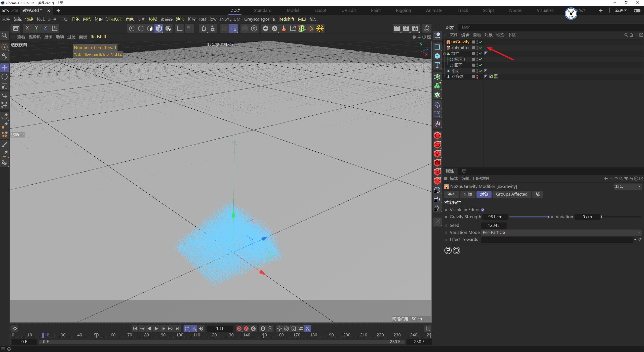Click the help question-mark button in attributes
Image resolution: width=644 pixels, height=352 pixels.
click(x=448, y=250)
